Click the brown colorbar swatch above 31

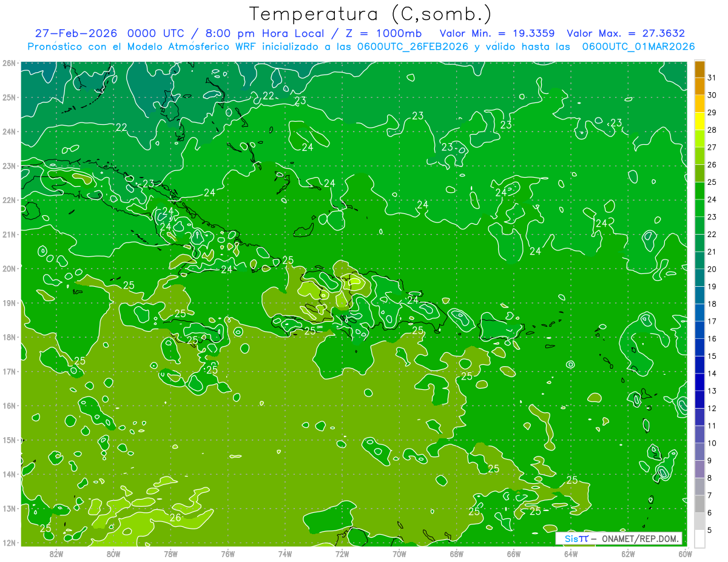coord(699,70)
